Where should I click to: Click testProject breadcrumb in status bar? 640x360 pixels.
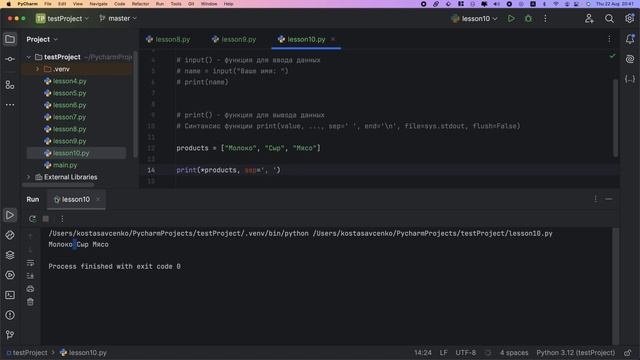click(29, 353)
